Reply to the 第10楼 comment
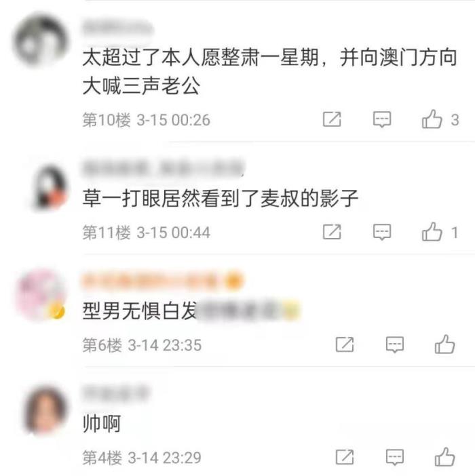The width and height of the screenshot is (475, 476). [382, 119]
